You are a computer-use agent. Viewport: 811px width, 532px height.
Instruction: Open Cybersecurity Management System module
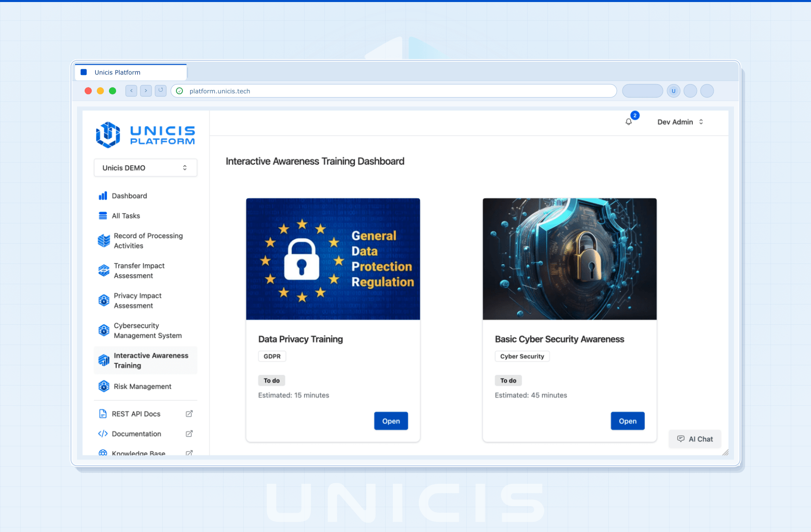click(145, 330)
